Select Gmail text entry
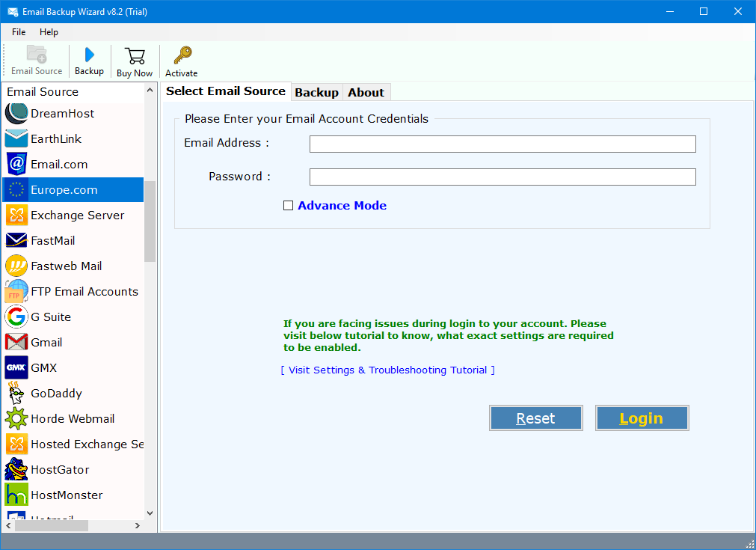Screen dimensions: 756x550 pos(47,343)
